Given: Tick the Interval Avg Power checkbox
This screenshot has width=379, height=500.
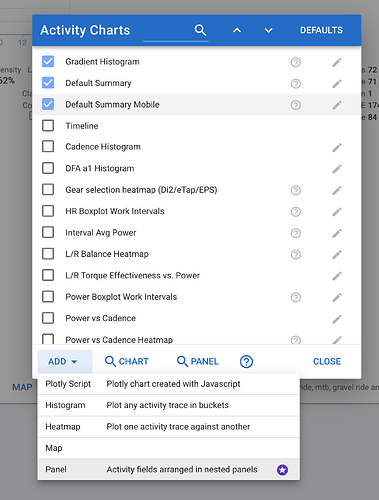Looking at the screenshot, I should tap(48, 232).
